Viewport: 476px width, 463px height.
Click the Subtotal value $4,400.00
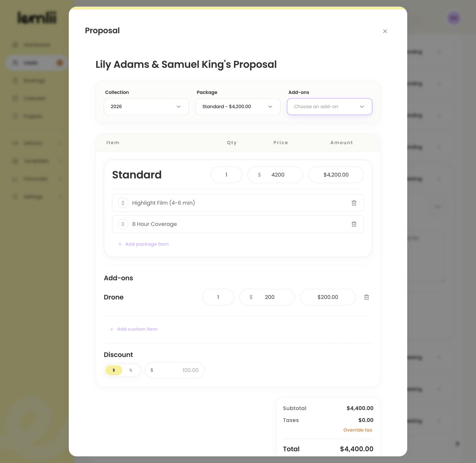pyautogui.click(x=360, y=408)
